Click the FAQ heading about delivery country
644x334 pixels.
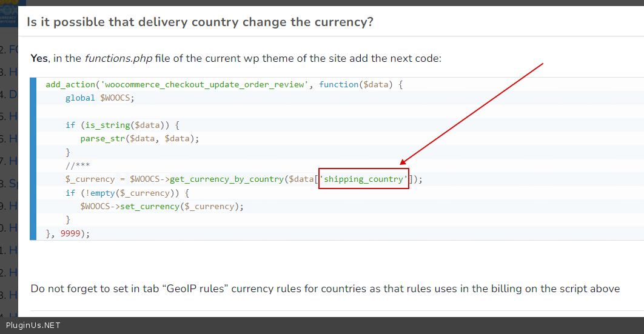pyautogui.click(x=200, y=22)
